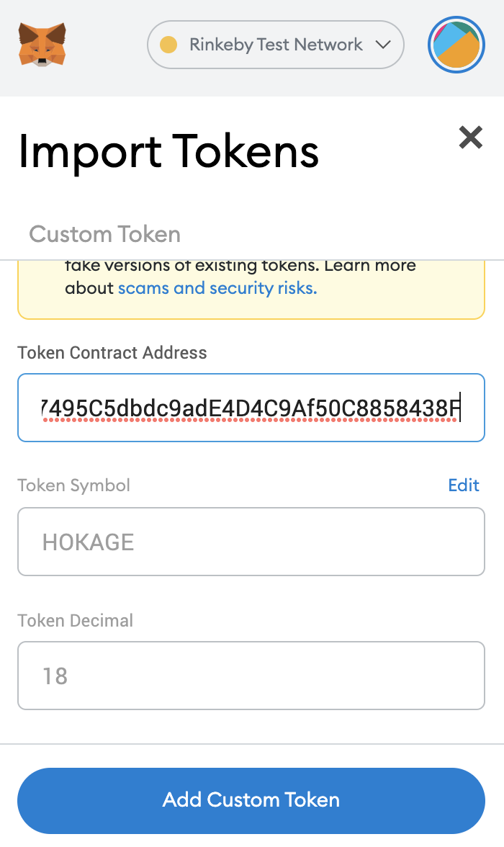Click the contract address text ending 8858438F
The width and height of the screenshot is (504, 847).
pos(251,408)
